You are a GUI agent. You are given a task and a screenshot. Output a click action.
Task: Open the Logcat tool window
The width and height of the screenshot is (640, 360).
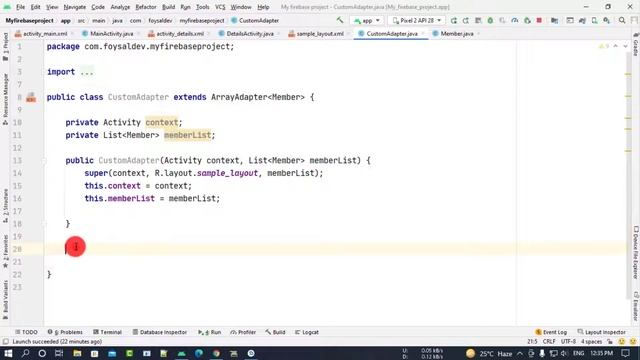pyautogui.click(x=307, y=332)
